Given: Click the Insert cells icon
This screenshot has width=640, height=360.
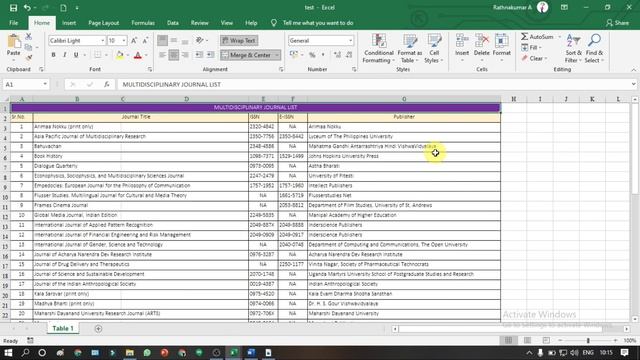Looking at the screenshot, I should coord(462,41).
